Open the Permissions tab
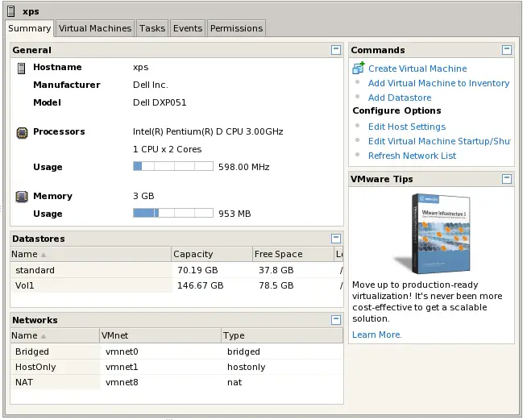The width and height of the screenshot is (523, 420). (x=236, y=28)
